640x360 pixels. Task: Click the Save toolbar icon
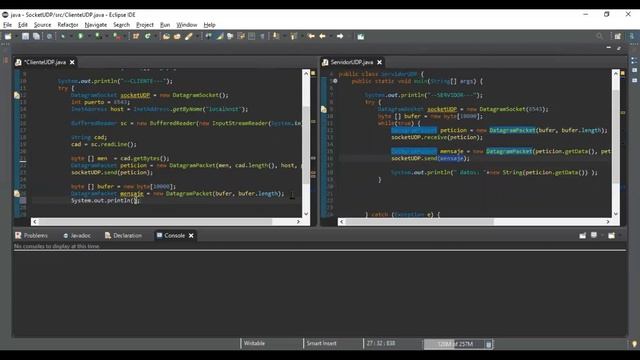(x=25, y=36)
